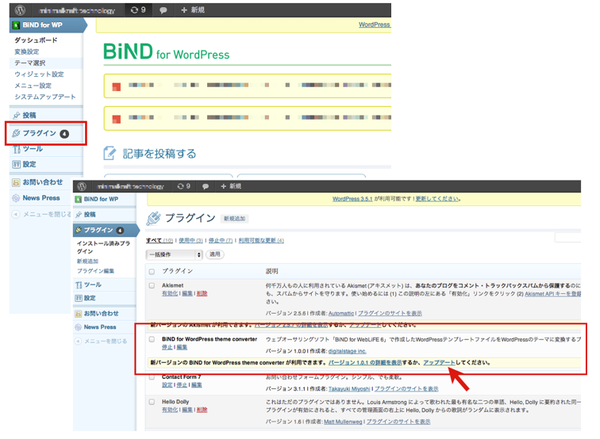Click お問い合わせ icon in dashboard sidebar
This screenshot has width=600, height=439.
point(16,183)
